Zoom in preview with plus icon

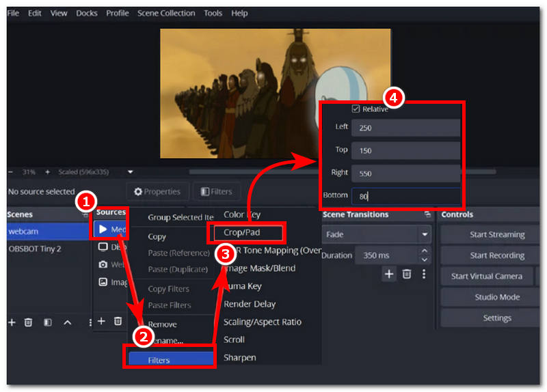[x=47, y=172]
